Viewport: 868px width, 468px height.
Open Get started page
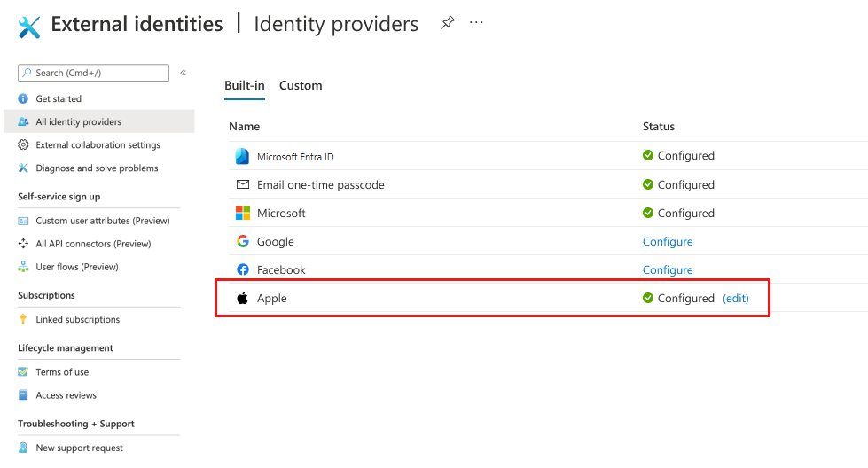(59, 98)
